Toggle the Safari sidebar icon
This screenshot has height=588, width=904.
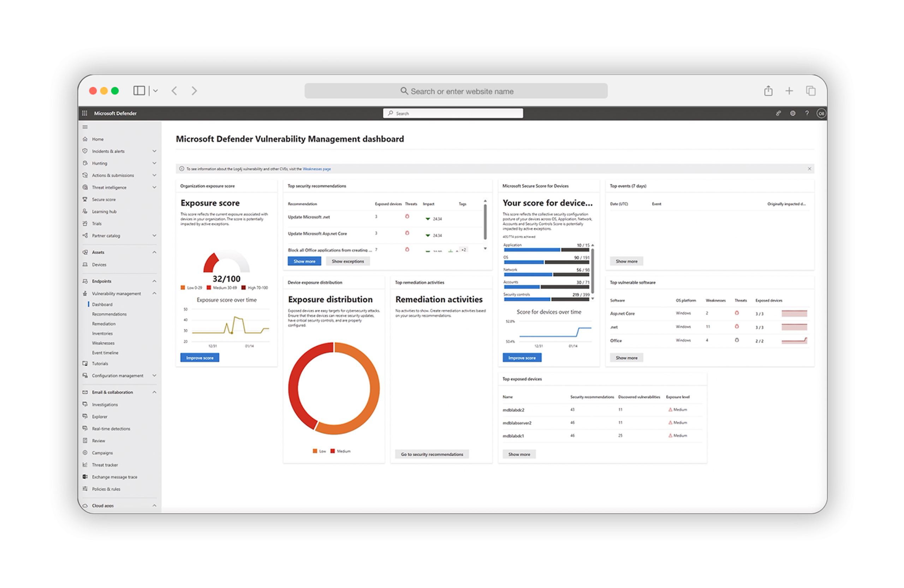coord(139,90)
